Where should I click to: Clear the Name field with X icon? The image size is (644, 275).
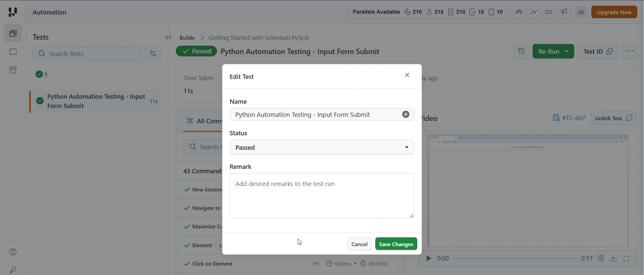[406, 114]
